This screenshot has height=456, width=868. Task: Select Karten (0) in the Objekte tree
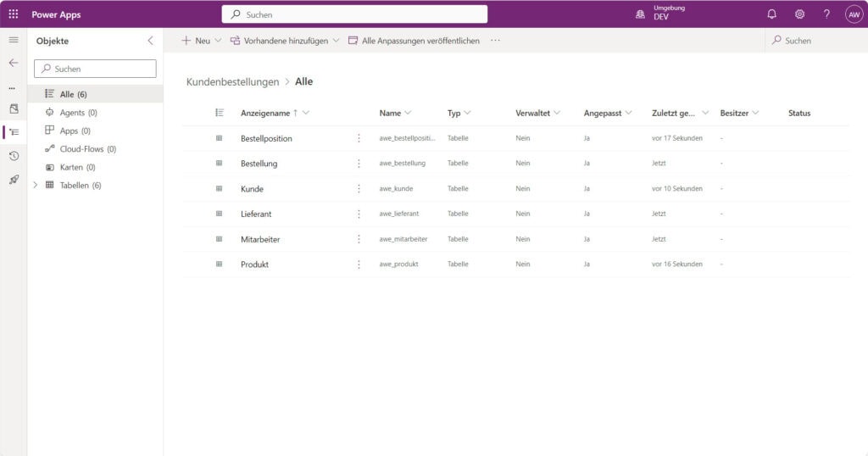coord(95,167)
